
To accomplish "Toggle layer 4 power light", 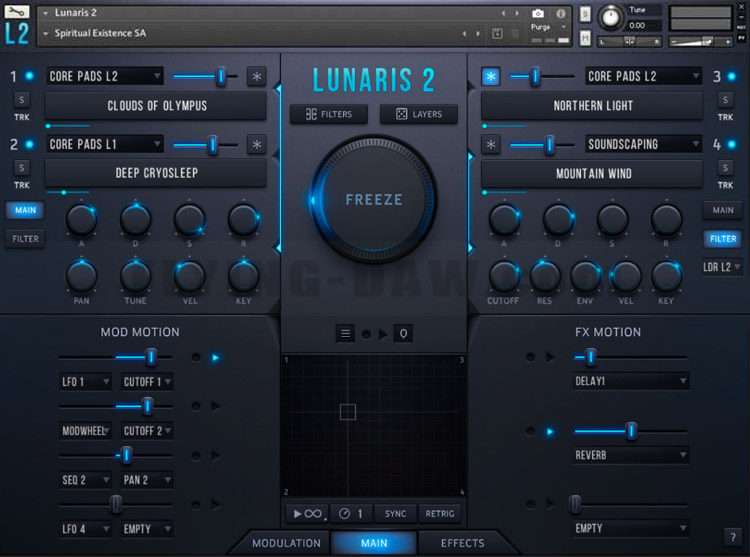I will (x=731, y=144).
